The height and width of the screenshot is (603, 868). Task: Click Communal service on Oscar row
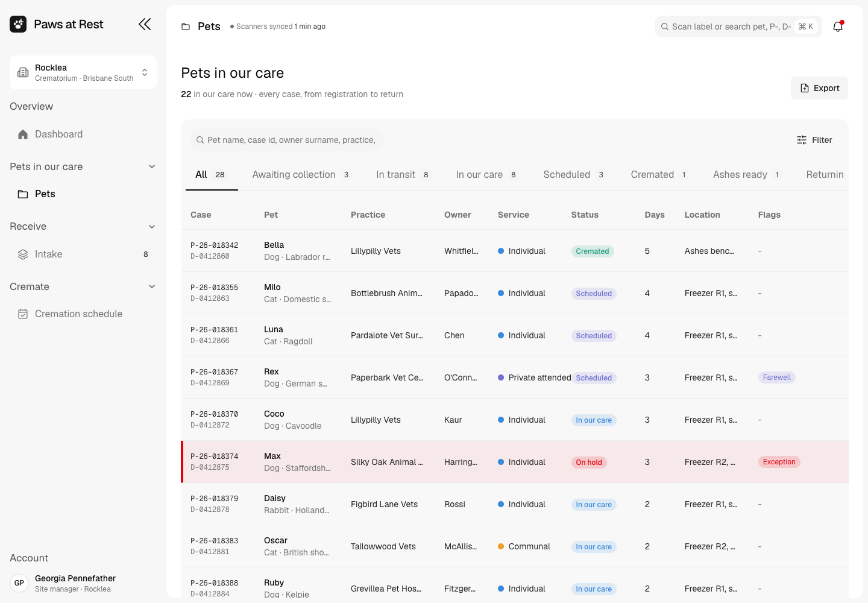(524, 546)
